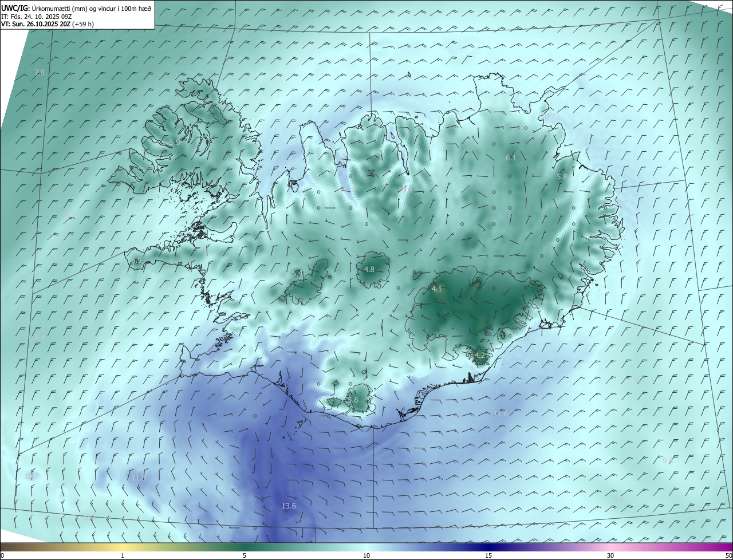Click the 0 tick on the color scale
Image resolution: width=733 pixels, height=560 pixels.
[2, 555]
